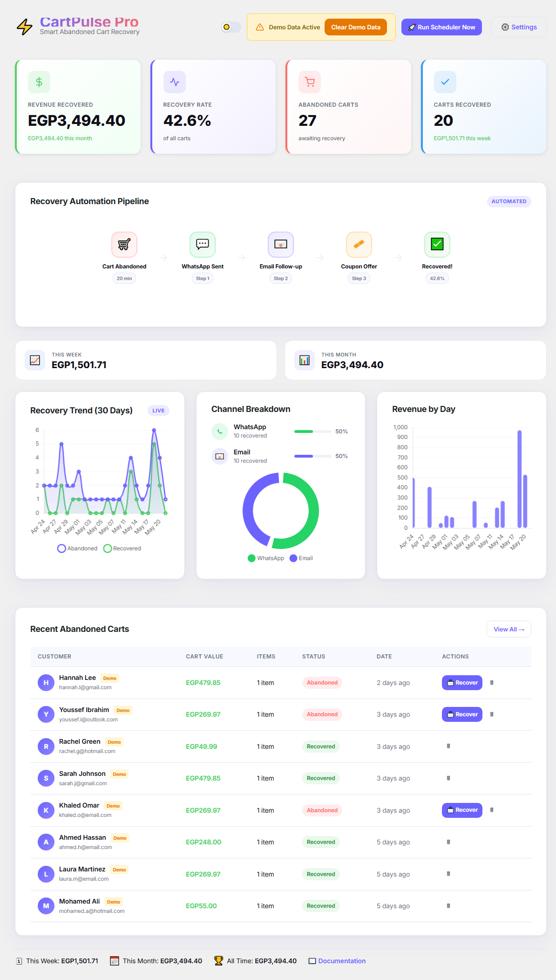Image resolution: width=556 pixels, height=980 pixels.
Task: Click the Clear Demo Data button
Action: (356, 27)
